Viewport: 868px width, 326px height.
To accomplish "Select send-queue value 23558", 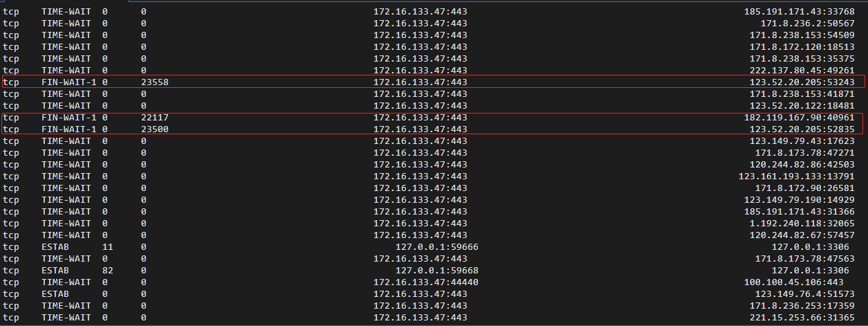I will tap(155, 82).
